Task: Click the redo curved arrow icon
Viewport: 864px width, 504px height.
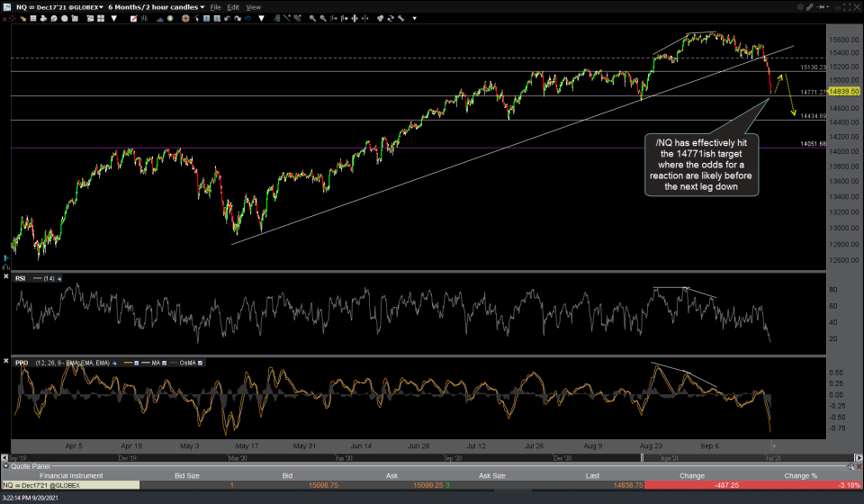Action: (238, 18)
